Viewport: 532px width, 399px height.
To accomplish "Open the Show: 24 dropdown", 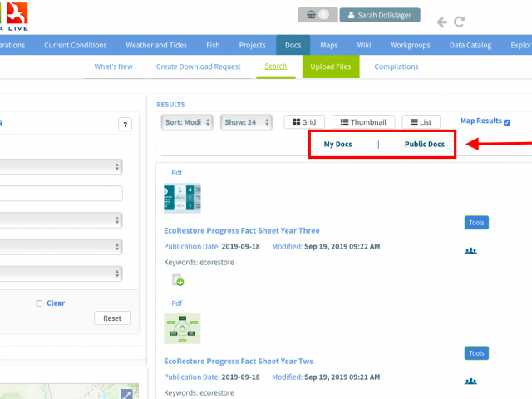I will (x=246, y=122).
